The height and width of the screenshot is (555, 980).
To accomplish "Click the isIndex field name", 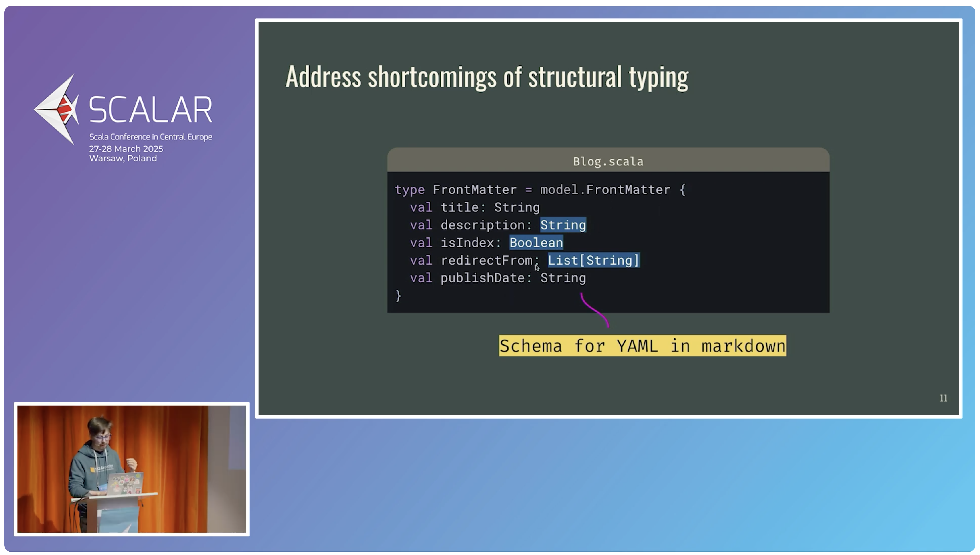I will pos(467,243).
